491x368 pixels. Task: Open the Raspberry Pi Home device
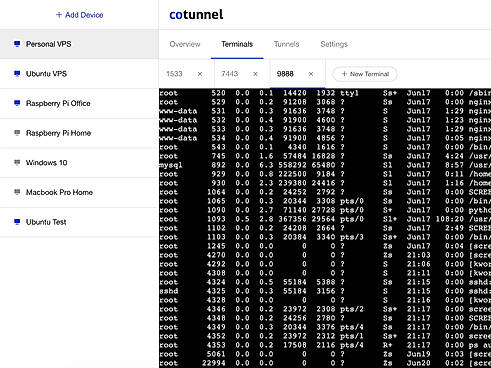79,133
